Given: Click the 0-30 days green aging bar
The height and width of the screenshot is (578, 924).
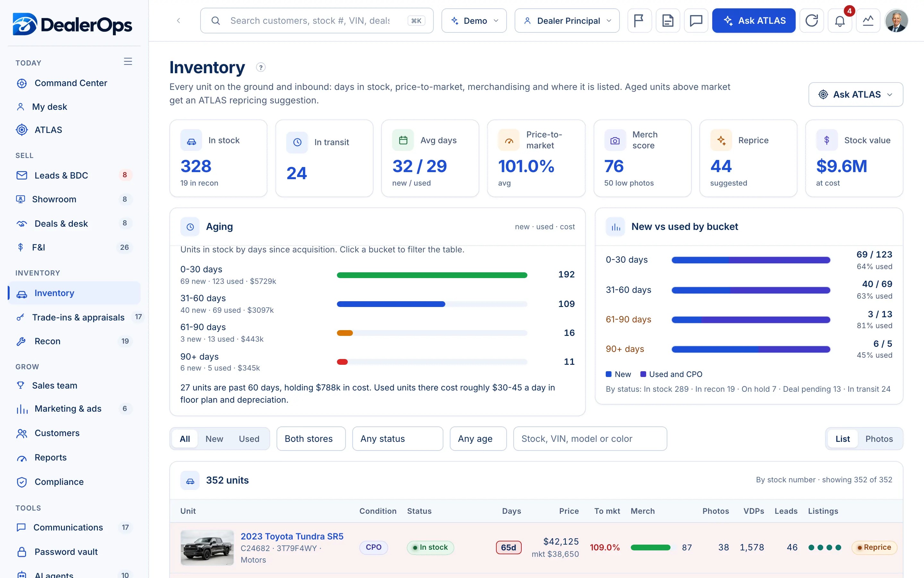Looking at the screenshot, I should (x=432, y=275).
